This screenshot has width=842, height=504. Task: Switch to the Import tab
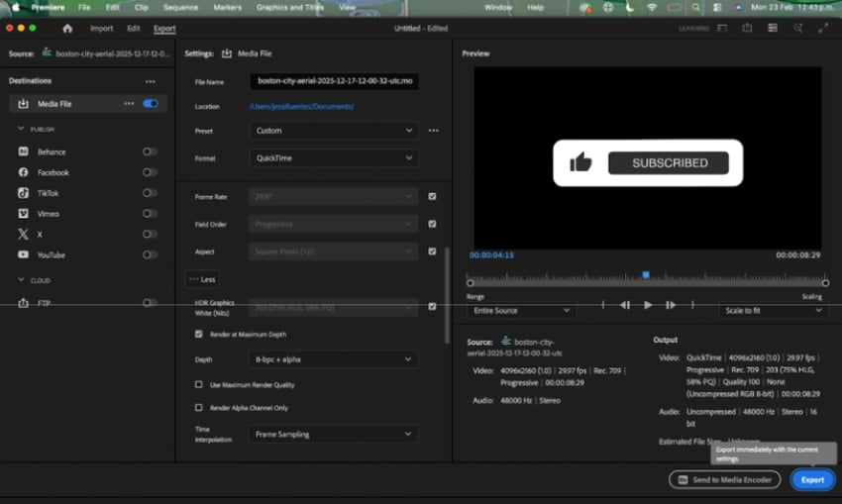click(101, 29)
